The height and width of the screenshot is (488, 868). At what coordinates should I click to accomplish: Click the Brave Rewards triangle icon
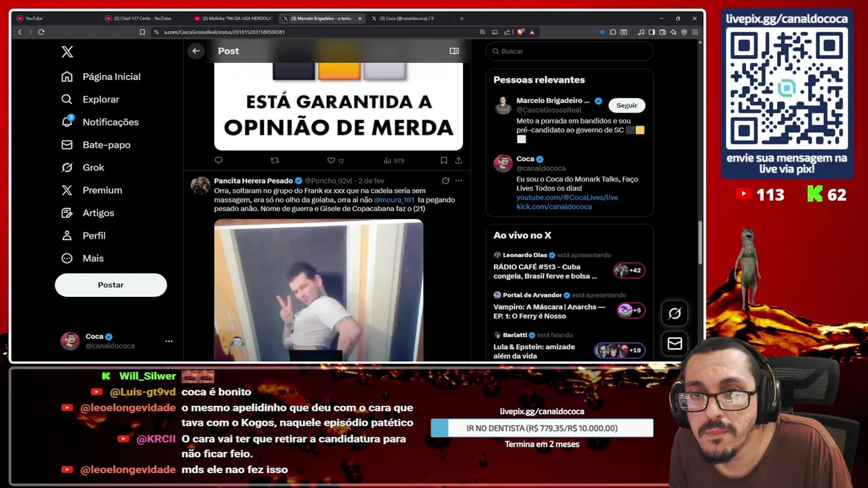tap(532, 32)
